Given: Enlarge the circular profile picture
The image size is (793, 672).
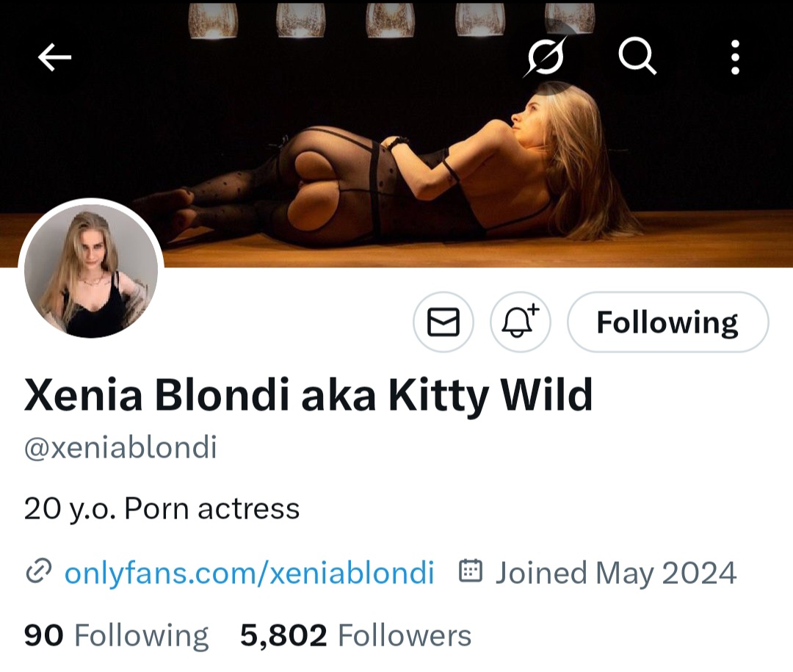Looking at the screenshot, I should point(91,271).
